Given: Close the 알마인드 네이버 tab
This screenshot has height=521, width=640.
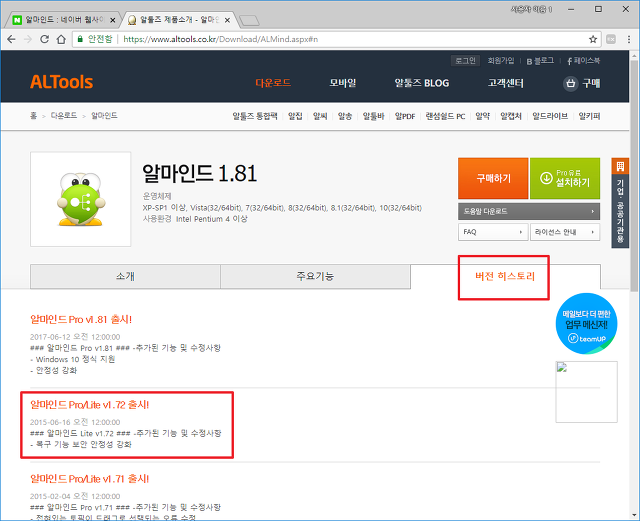Looking at the screenshot, I should pyautogui.click(x=113, y=20).
